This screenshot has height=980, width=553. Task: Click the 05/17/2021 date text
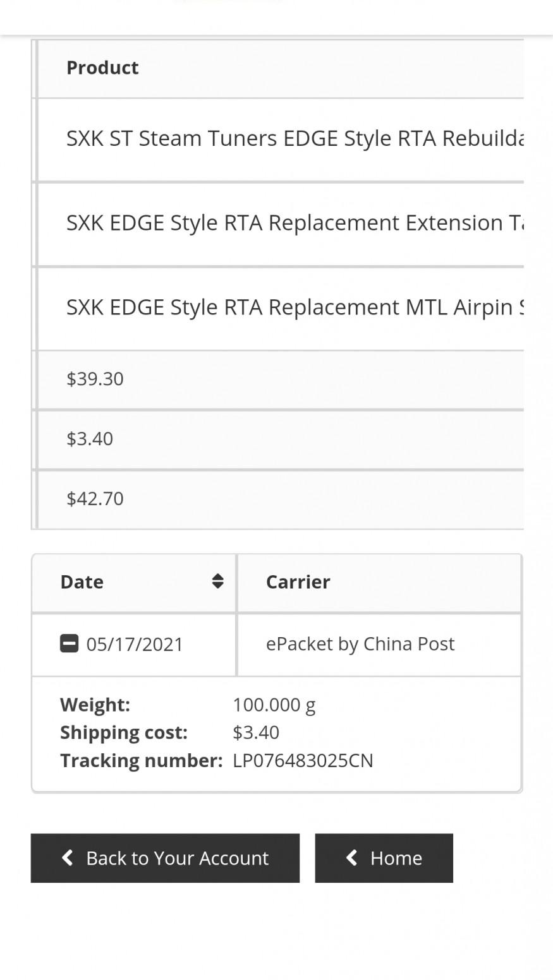click(135, 644)
